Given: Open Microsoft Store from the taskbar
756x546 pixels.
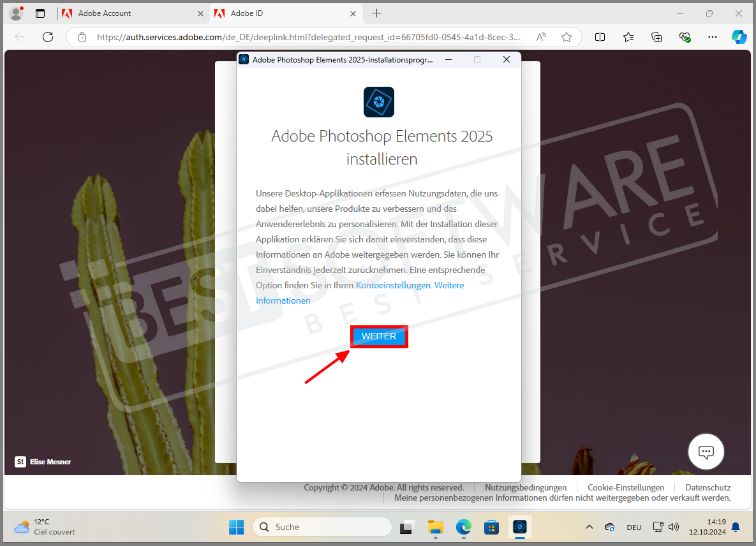Looking at the screenshot, I should (491, 528).
